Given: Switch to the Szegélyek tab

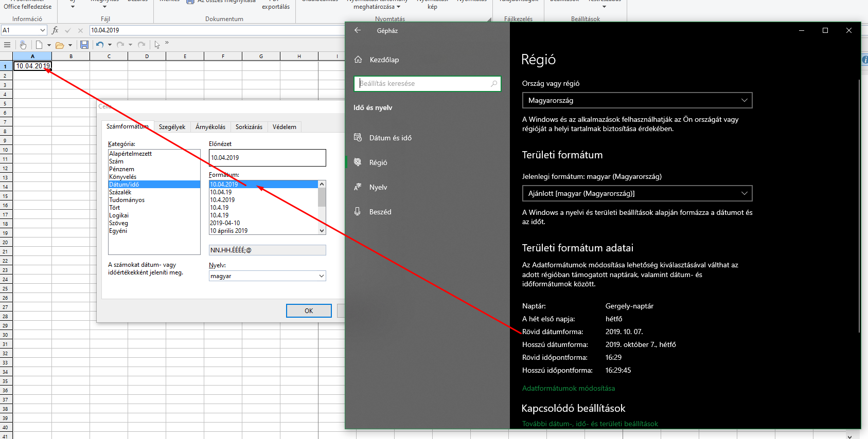Looking at the screenshot, I should pyautogui.click(x=172, y=127).
